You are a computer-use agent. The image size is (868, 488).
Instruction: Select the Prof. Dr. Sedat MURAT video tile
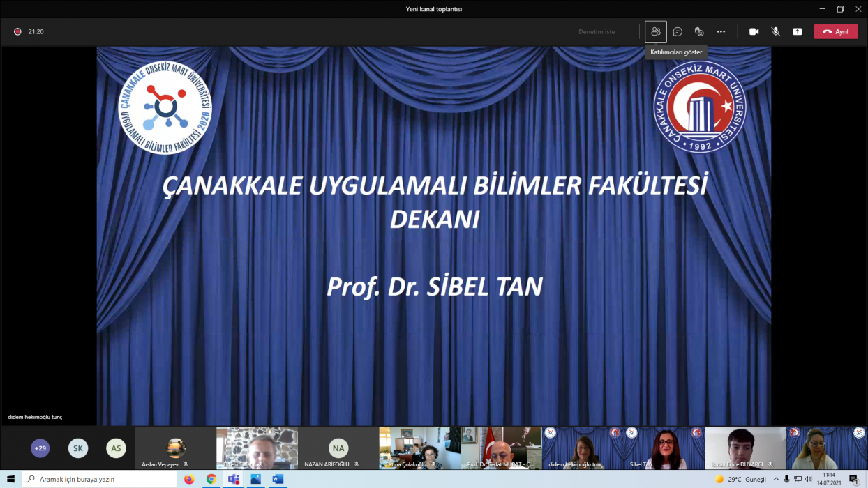(501, 448)
